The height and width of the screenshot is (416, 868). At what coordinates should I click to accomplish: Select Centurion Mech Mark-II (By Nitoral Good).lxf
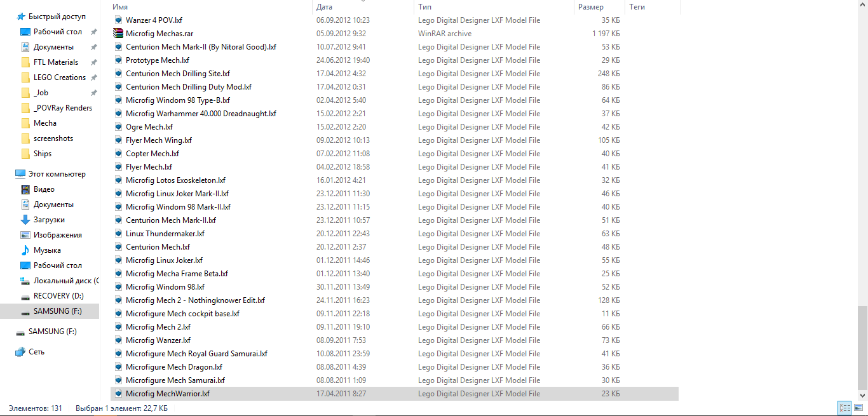[x=201, y=47]
